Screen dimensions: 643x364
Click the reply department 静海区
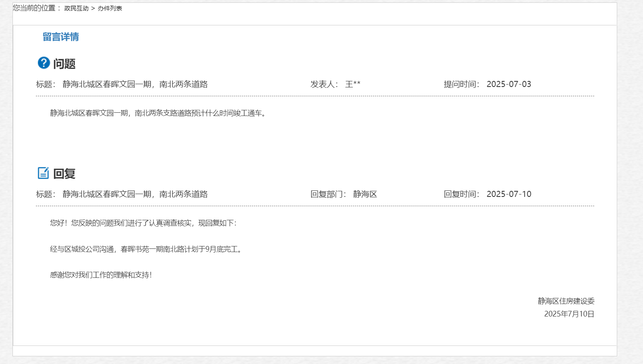click(365, 194)
